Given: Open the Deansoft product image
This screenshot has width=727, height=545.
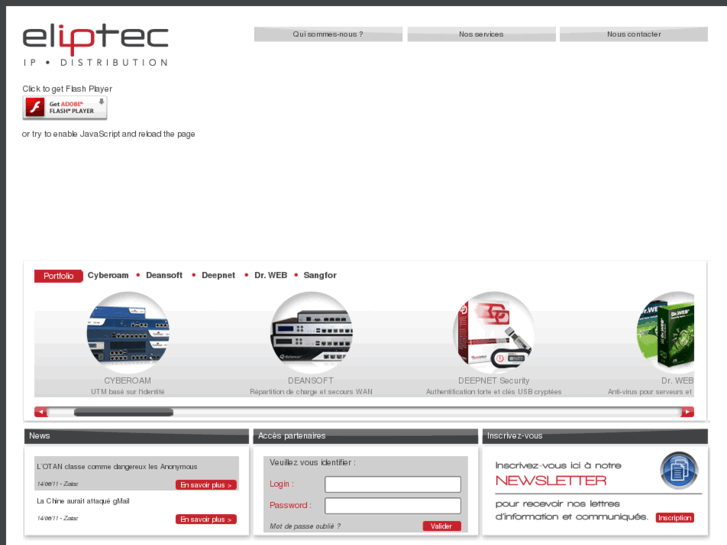Looking at the screenshot, I should [311, 333].
